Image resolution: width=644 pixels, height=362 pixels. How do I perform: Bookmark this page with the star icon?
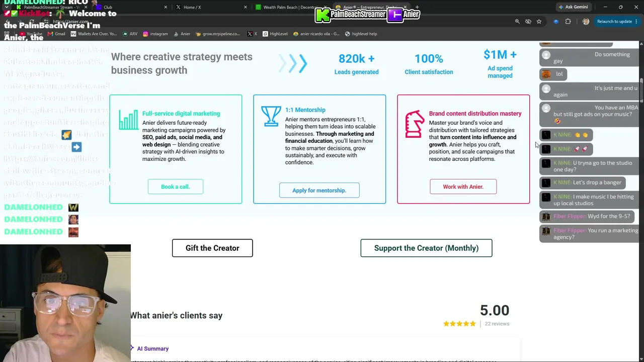(x=539, y=22)
